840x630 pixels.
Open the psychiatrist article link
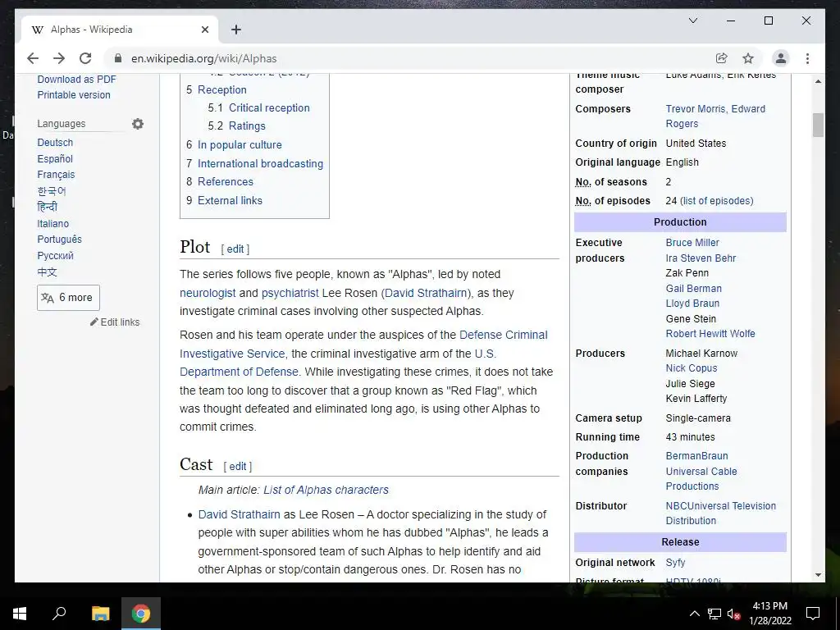point(290,293)
